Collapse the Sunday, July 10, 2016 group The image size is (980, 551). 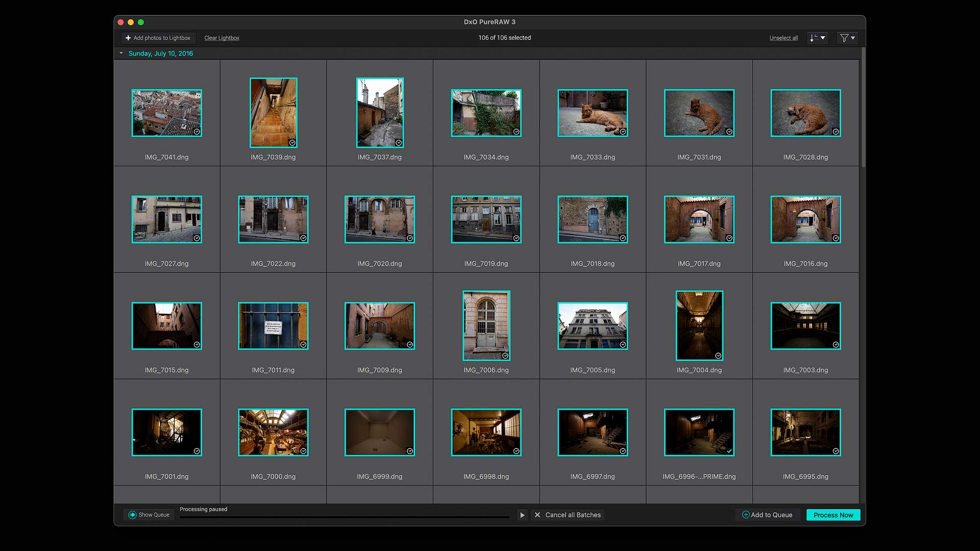coord(121,53)
